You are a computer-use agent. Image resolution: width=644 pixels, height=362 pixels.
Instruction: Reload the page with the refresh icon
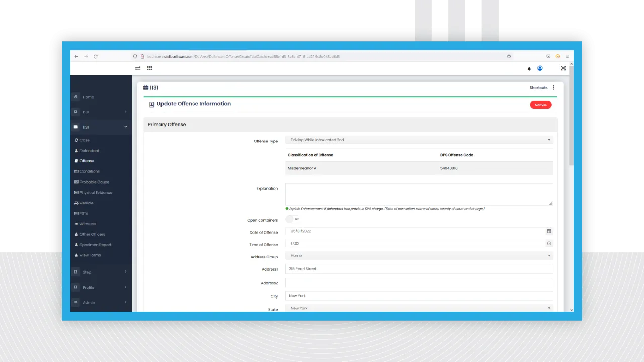(x=96, y=56)
